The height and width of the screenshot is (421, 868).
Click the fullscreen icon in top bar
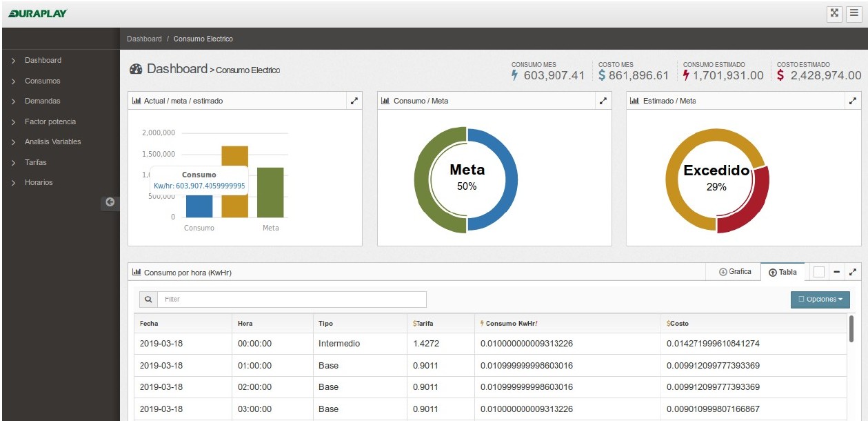[834, 13]
